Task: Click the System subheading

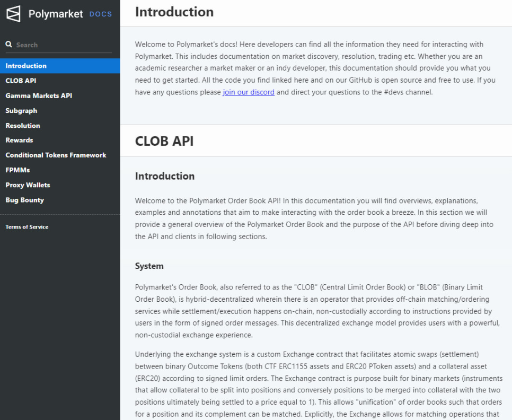Action: [149, 266]
